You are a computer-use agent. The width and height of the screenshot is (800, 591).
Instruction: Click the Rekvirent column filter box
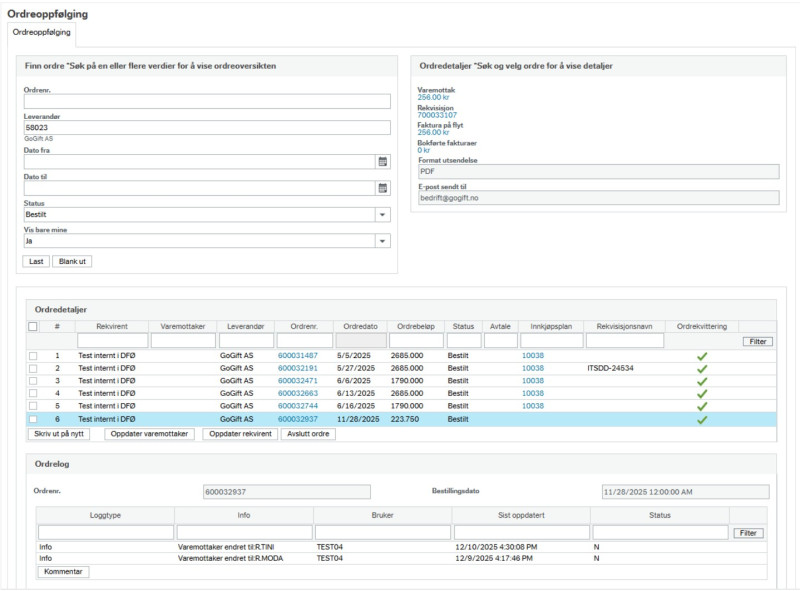(113, 340)
